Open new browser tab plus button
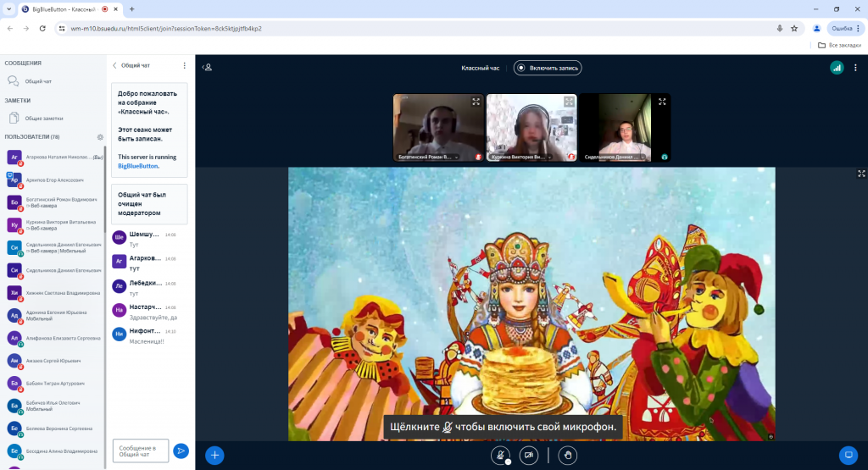Image resolution: width=868 pixels, height=470 pixels. pyautogui.click(x=131, y=8)
